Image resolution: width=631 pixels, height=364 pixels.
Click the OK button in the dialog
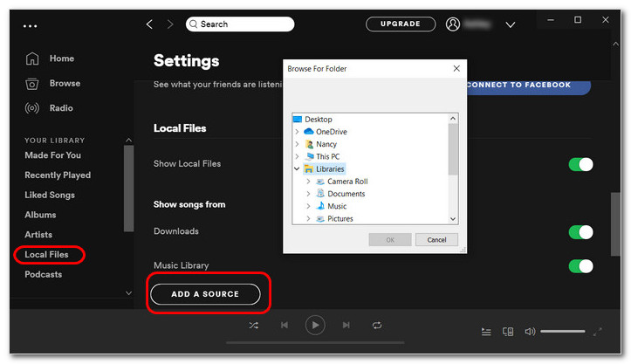pos(390,239)
